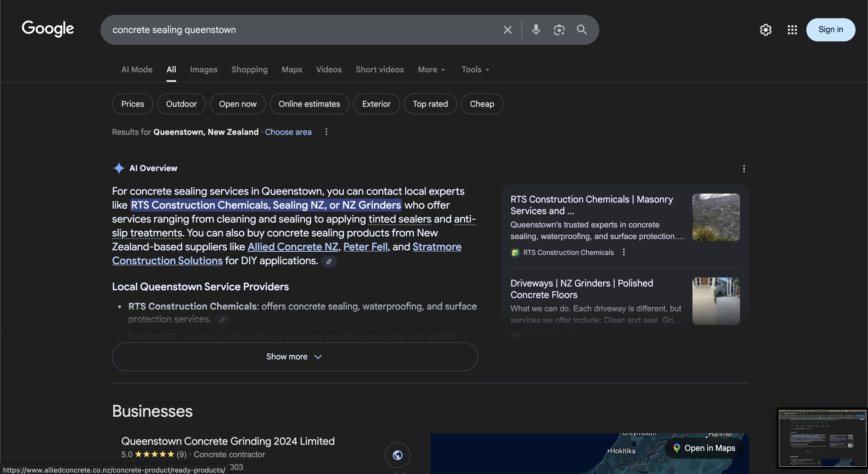
Task: Follow the Allied Concrete NZ link
Action: (x=293, y=247)
